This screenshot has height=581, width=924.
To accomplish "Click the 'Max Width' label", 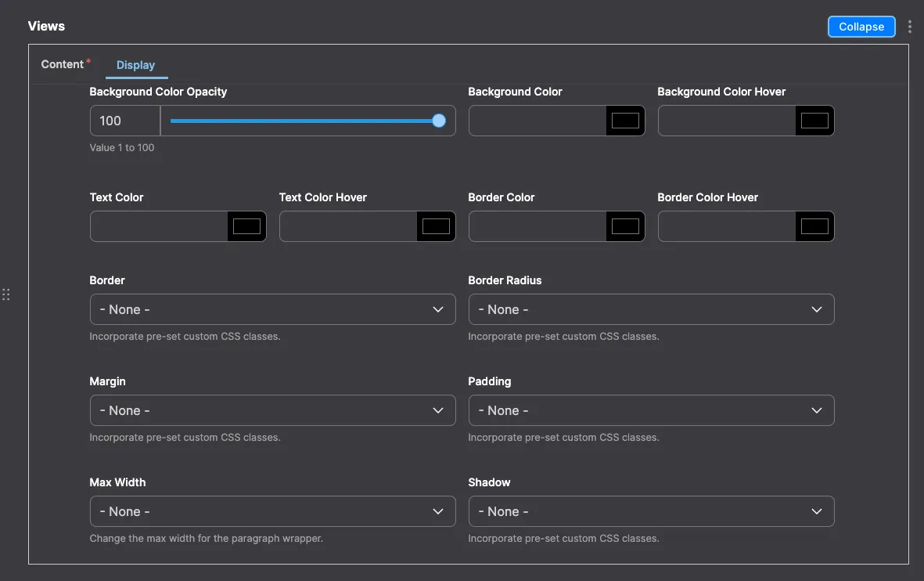I will [x=118, y=482].
